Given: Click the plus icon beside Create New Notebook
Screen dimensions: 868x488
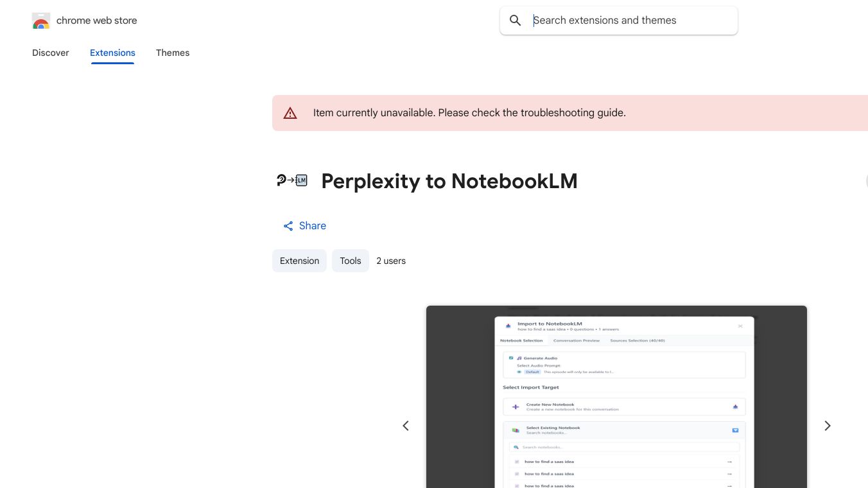Looking at the screenshot, I should pyautogui.click(x=515, y=407).
